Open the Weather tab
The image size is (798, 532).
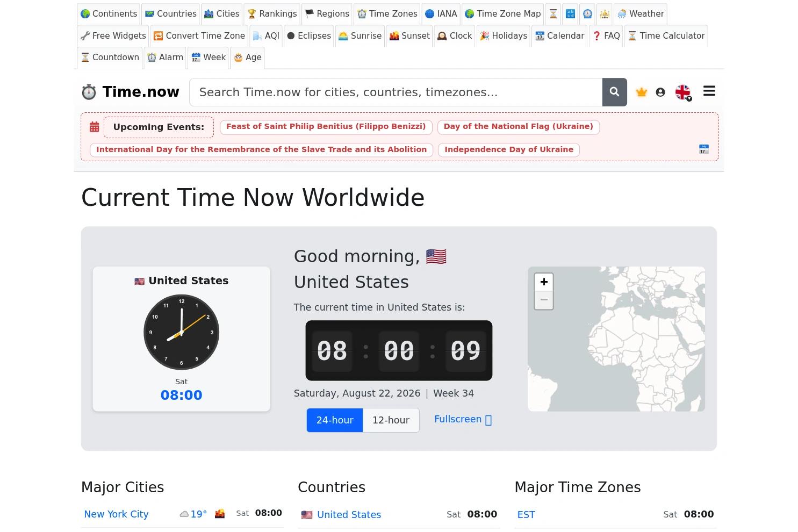click(641, 14)
